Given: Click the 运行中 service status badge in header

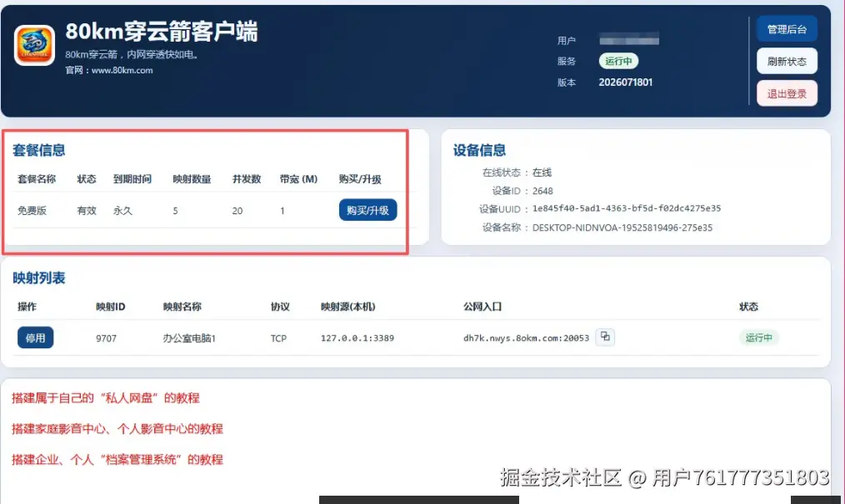Looking at the screenshot, I should [x=618, y=61].
